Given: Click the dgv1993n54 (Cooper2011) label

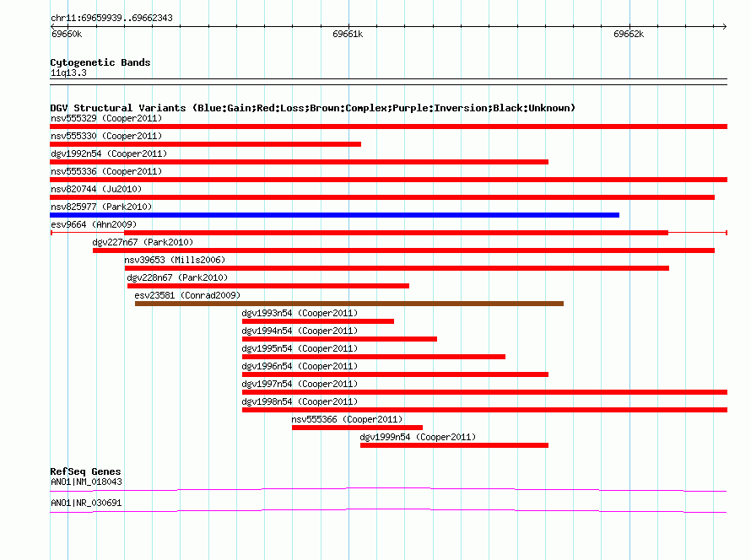Looking at the screenshot, I should pos(300,313).
